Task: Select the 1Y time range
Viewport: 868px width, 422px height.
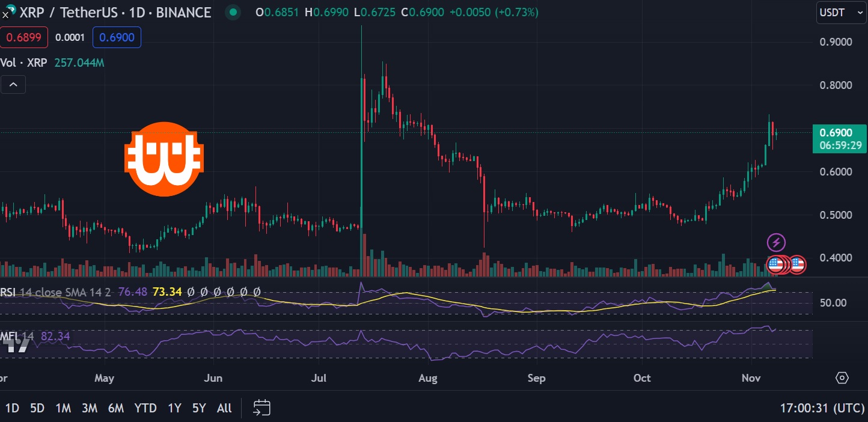Action: 174,408
